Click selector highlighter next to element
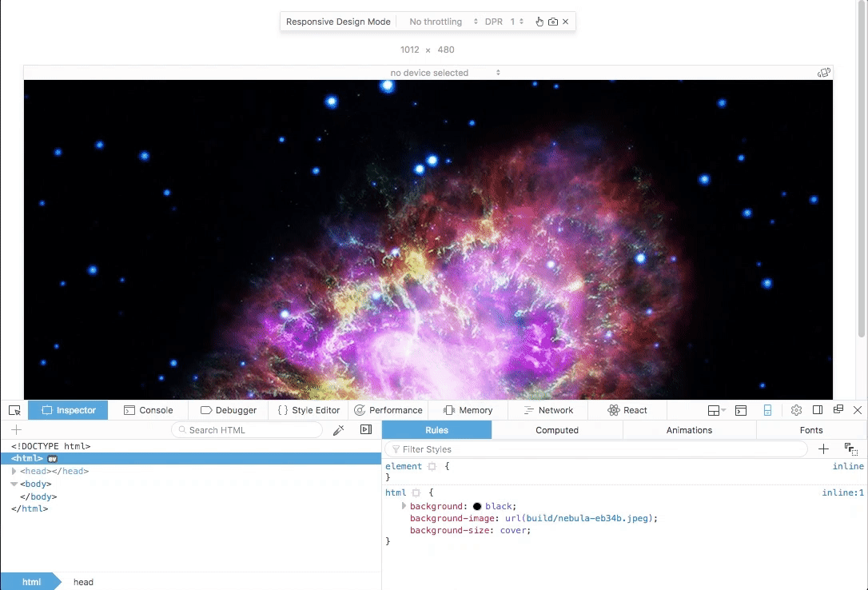The height and width of the screenshot is (590, 868). (x=432, y=467)
